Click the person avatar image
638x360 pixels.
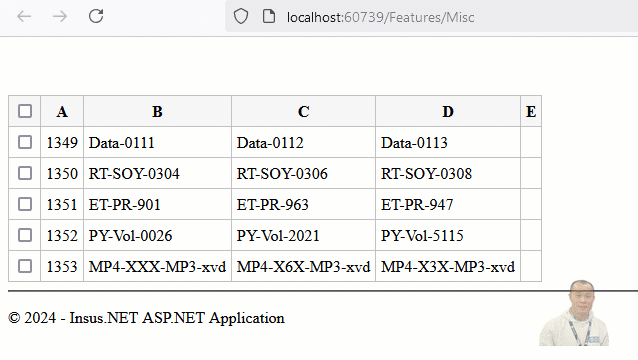click(x=574, y=313)
